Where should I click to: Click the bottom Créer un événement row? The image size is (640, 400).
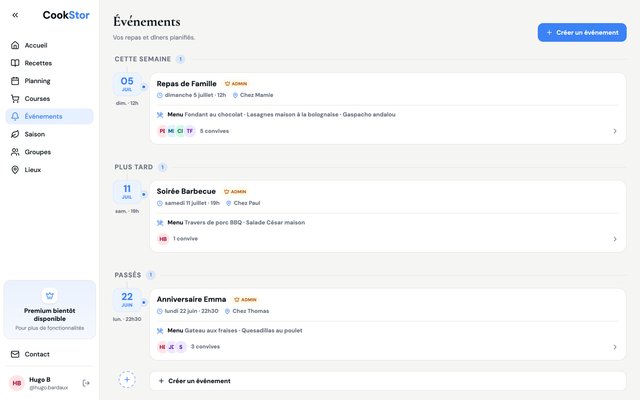click(x=388, y=381)
